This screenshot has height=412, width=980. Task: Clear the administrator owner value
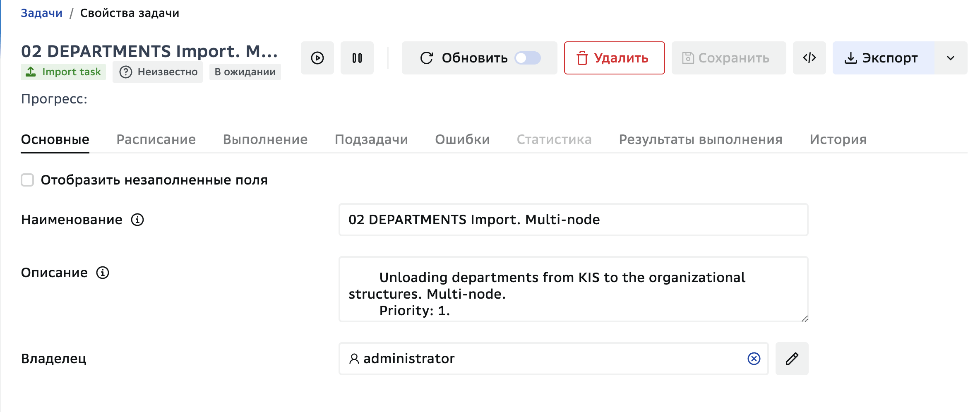coord(754,359)
